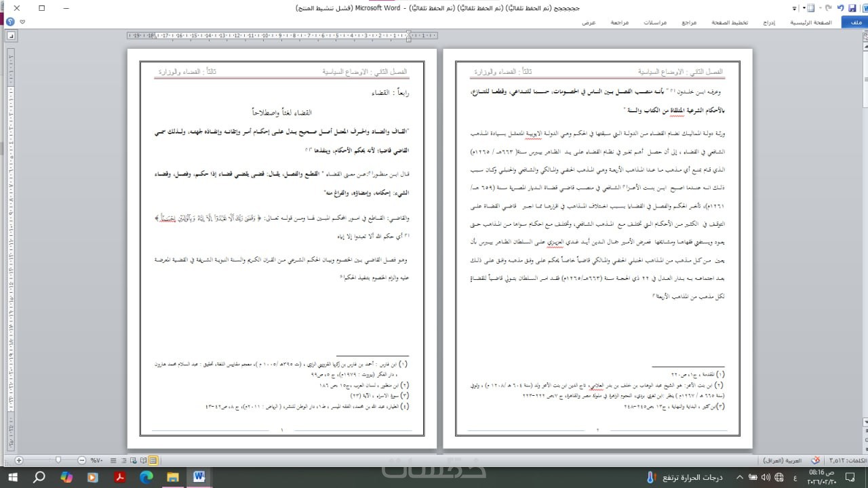This screenshot has width=868, height=488.
Task: Open the مراجع (References) tab
Action: click(689, 22)
